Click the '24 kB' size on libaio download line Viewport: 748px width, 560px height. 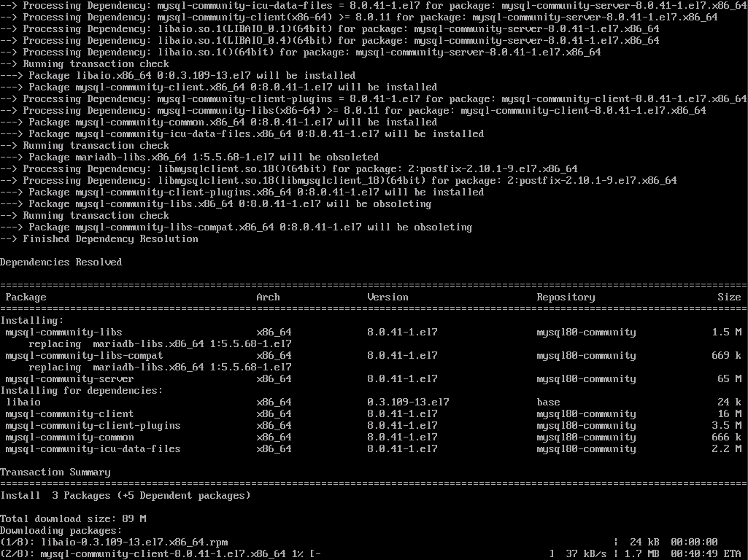(644, 542)
